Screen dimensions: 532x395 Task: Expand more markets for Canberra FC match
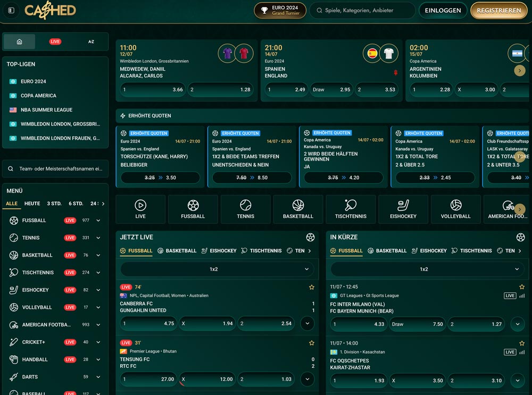(307, 323)
